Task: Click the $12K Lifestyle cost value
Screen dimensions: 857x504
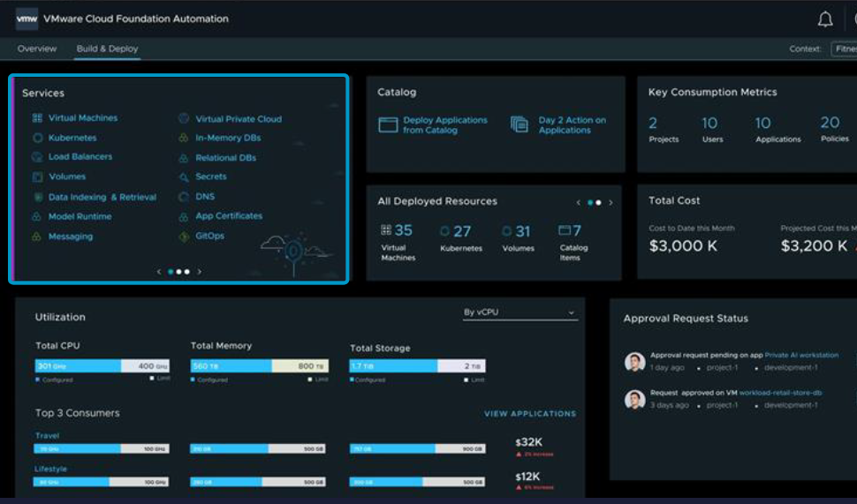Action: 527,476
